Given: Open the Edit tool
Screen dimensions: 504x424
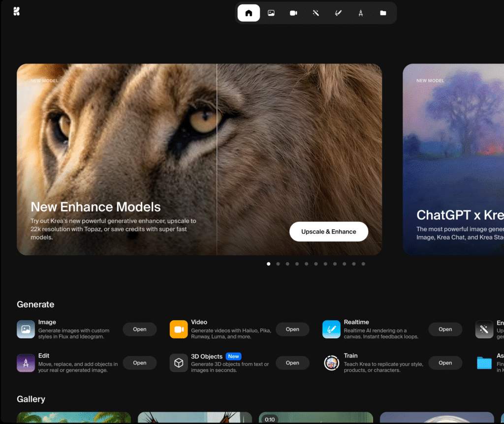Looking at the screenshot, I should click(x=139, y=363).
